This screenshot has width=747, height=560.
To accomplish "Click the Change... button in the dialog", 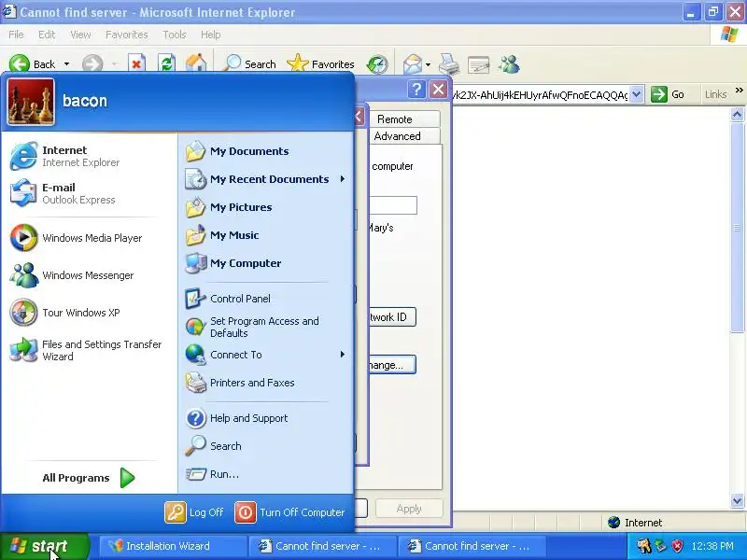I will (391, 365).
